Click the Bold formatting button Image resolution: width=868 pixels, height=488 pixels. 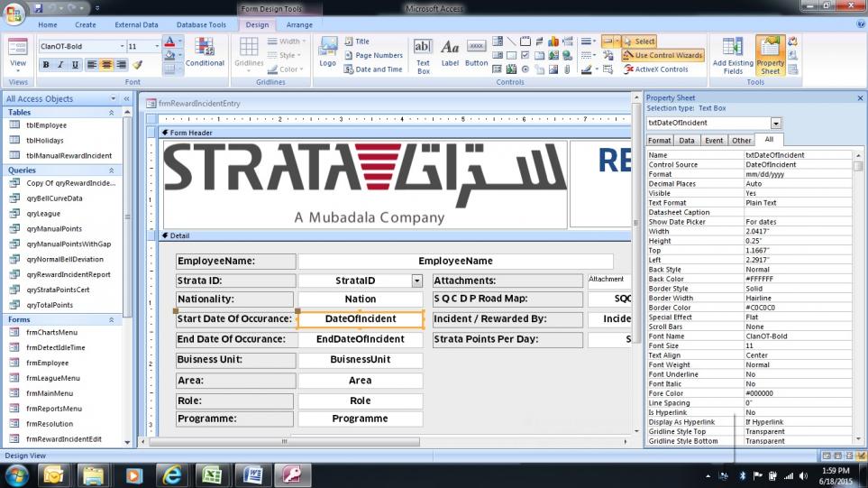coord(46,65)
